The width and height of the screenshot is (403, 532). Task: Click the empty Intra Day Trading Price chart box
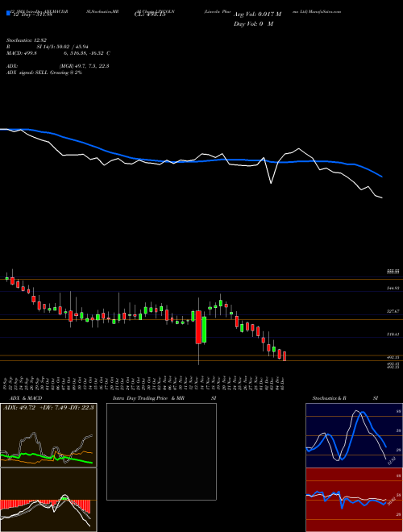click(161, 451)
